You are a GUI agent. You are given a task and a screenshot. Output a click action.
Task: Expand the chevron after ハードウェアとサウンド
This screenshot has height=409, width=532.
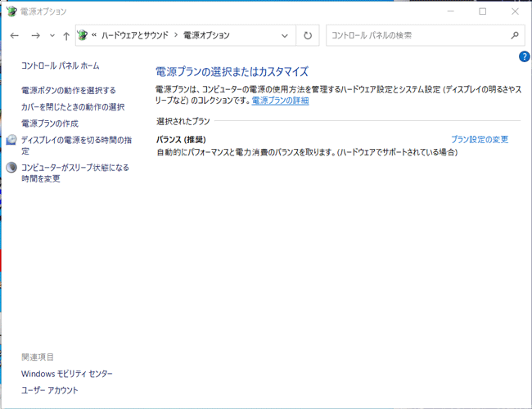[176, 35]
